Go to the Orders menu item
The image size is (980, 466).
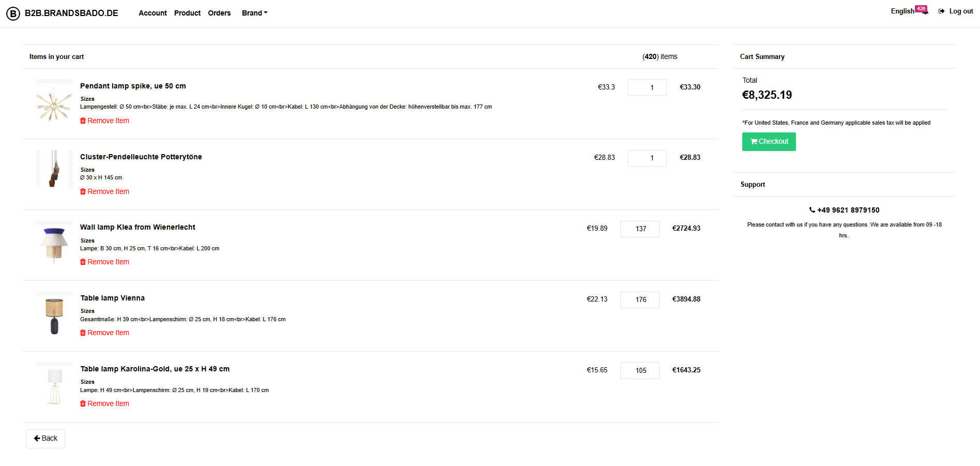pos(219,13)
